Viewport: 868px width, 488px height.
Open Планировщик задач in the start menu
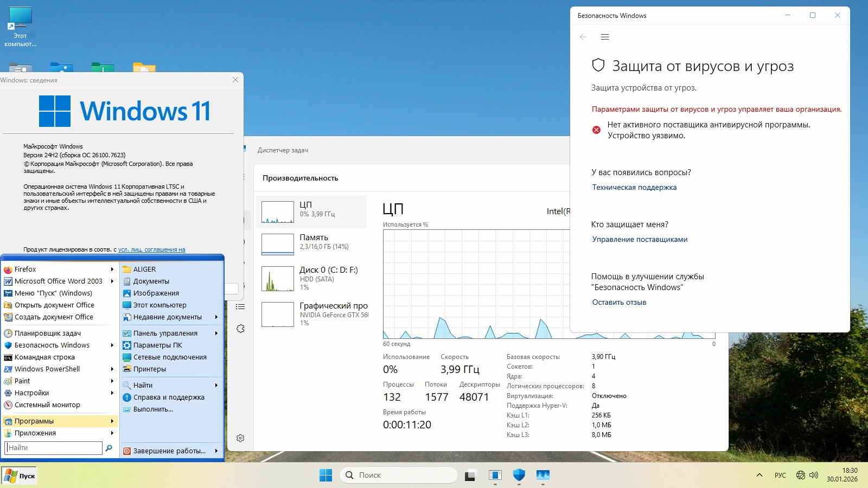[47, 333]
